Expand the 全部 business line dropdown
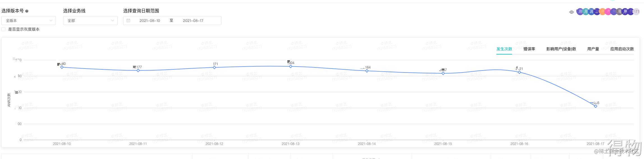Viewport: 644px width, 159px height. pyautogui.click(x=90, y=21)
